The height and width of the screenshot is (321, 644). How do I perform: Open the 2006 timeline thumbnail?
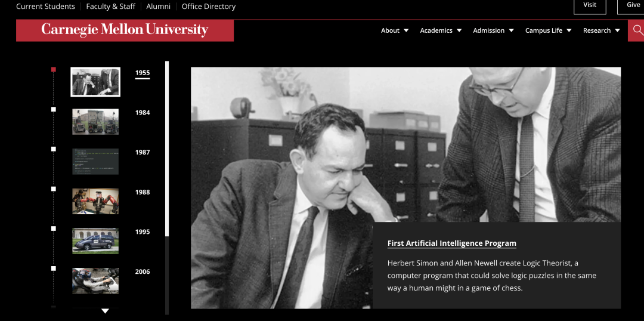click(95, 280)
